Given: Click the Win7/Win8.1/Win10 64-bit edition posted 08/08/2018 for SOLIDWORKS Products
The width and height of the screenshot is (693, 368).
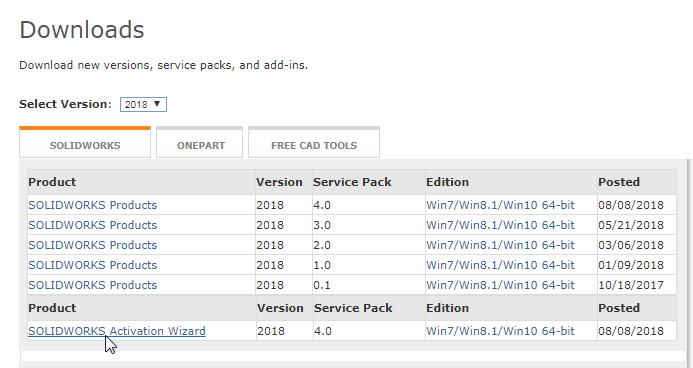Looking at the screenshot, I should (x=500, y=205).
